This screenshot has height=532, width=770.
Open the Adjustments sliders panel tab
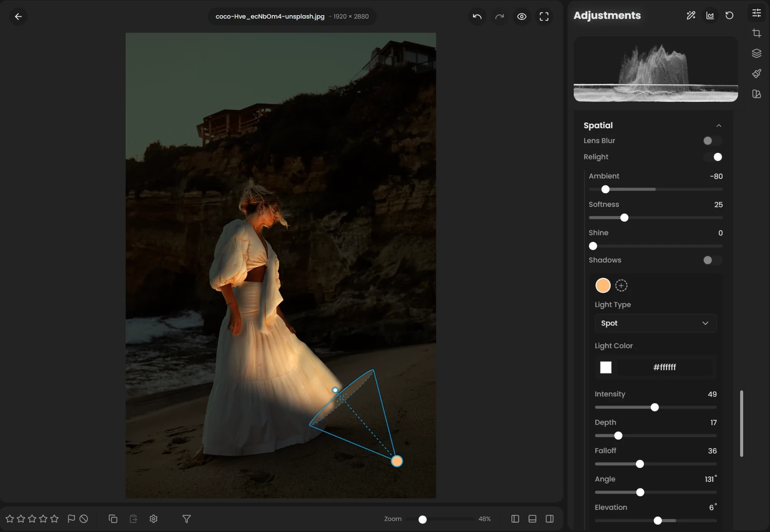(757, 13)
